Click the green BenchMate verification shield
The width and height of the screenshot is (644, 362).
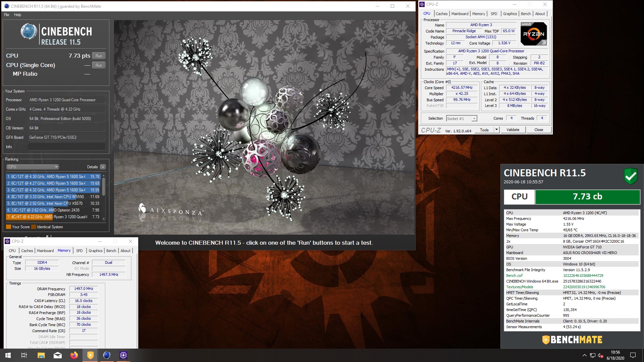[631, 176]
